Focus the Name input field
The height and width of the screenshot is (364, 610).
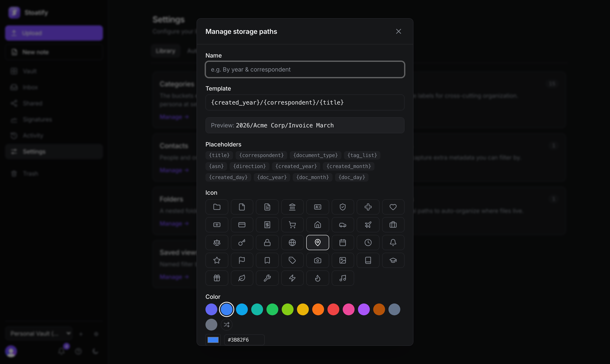click(305, 69)
